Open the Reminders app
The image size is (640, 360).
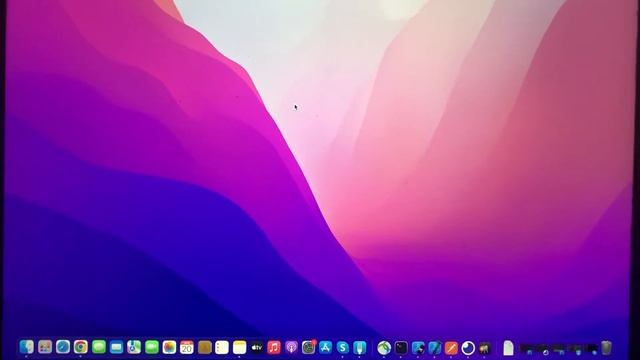pyautogui.click(x=222, y=347)
